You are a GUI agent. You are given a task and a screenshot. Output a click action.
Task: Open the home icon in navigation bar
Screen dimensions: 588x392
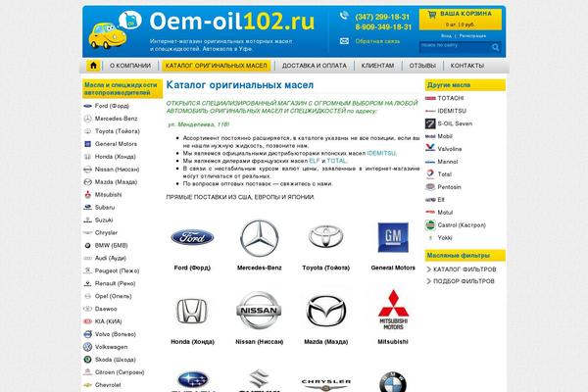[93, 66]
